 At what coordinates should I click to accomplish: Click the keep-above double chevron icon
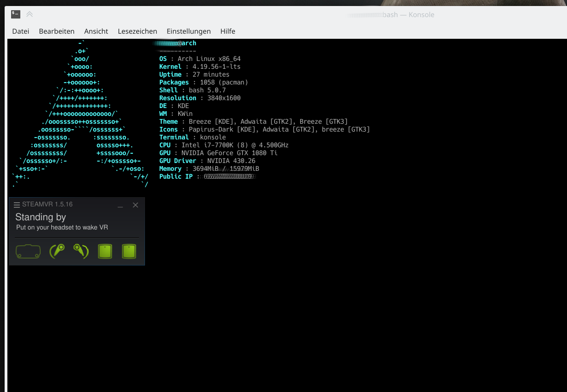tap(30, 14)
